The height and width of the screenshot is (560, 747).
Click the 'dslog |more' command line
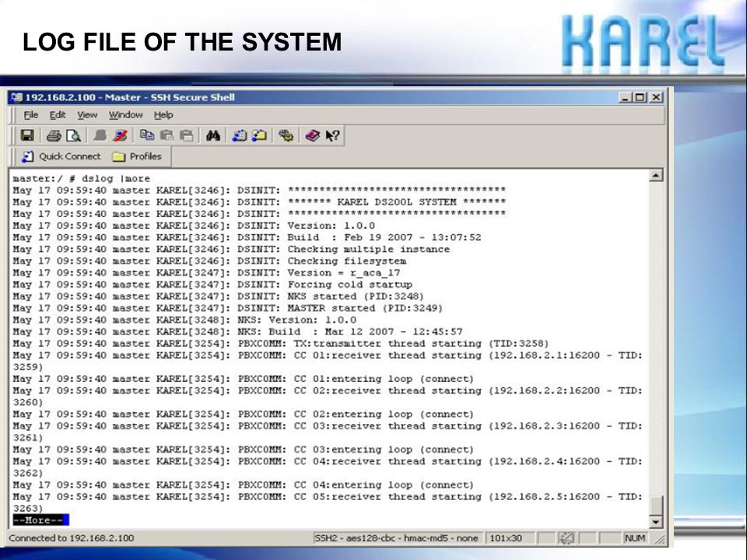(x=82, y=179)
